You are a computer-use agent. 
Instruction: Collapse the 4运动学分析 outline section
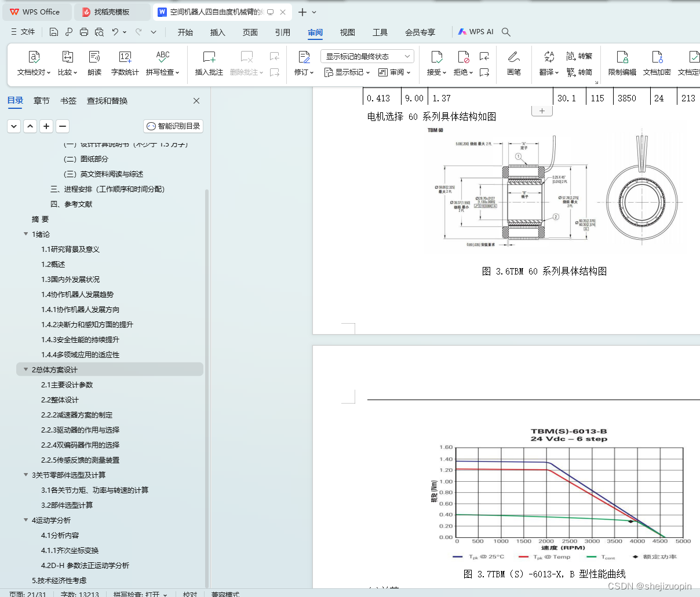pyautogui.click(x=25, y=520)
